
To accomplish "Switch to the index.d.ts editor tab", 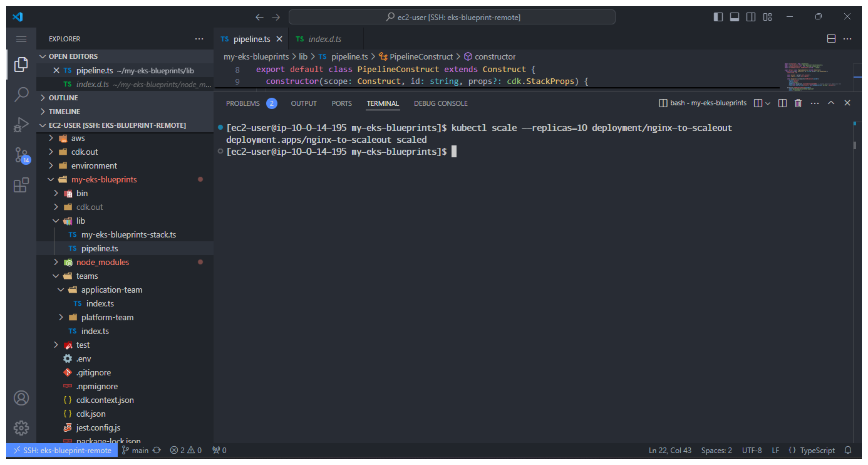I will click(325, 39).
